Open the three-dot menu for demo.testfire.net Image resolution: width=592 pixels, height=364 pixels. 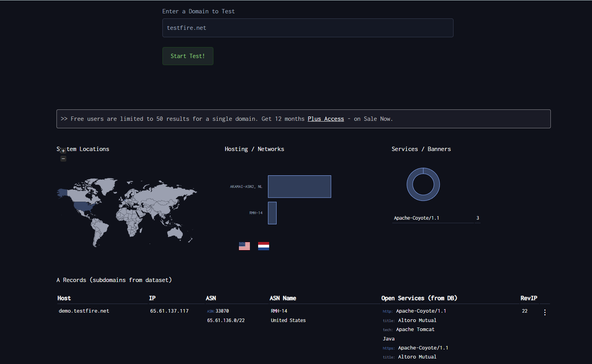545,312
